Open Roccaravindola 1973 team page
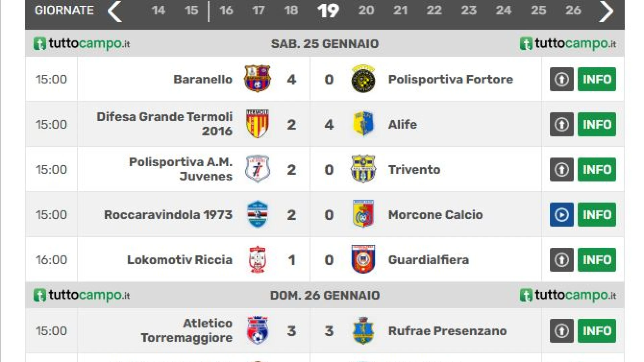Screen dimensions: 644x362 (168, 215)
